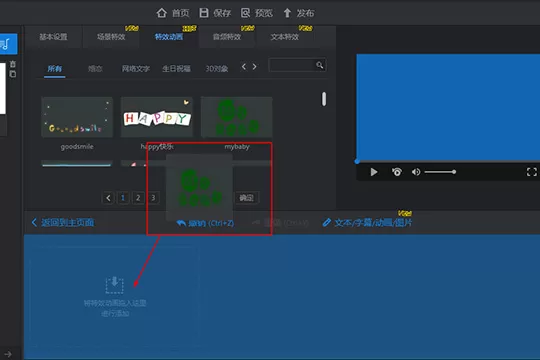Select the 所有 category filter

pos(55,69)
